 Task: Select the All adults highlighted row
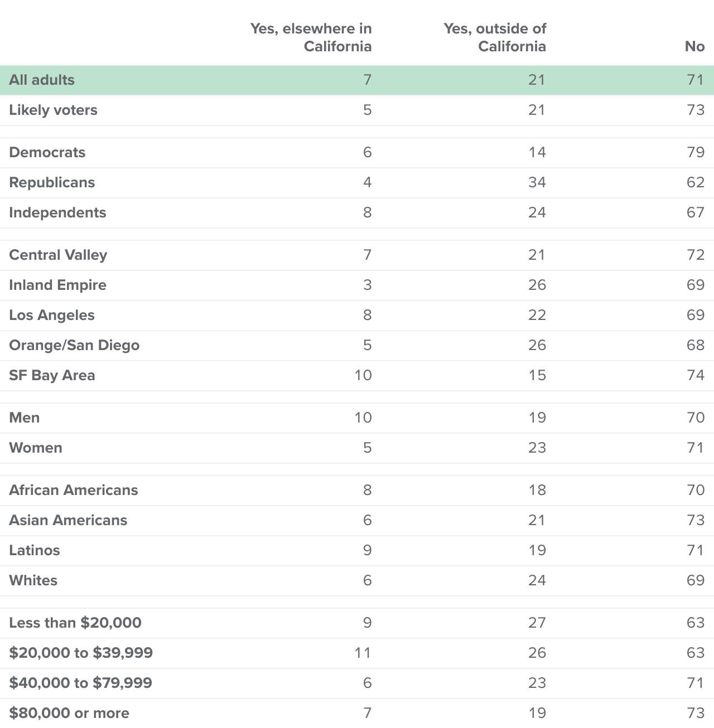click(x=357, y=80)
